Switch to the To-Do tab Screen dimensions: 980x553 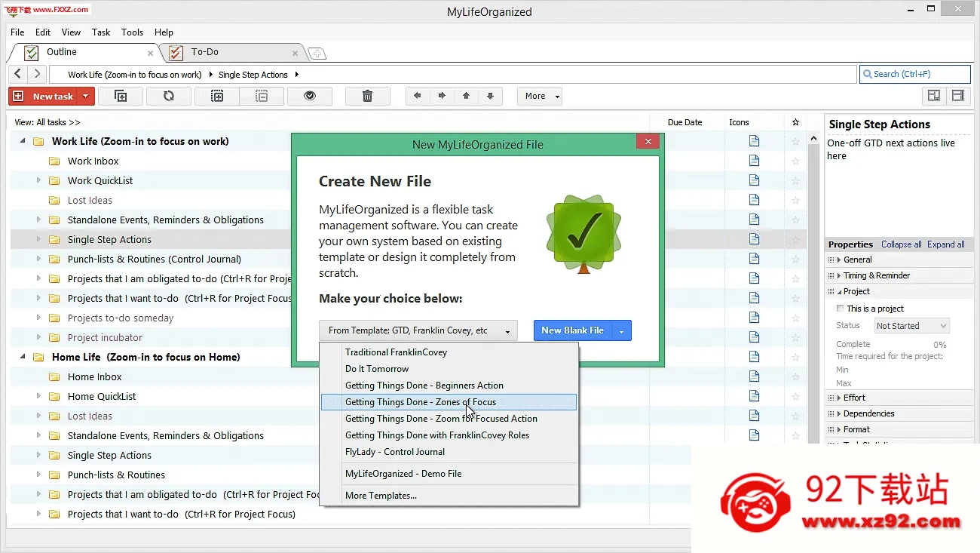click(x=204, y=52)
